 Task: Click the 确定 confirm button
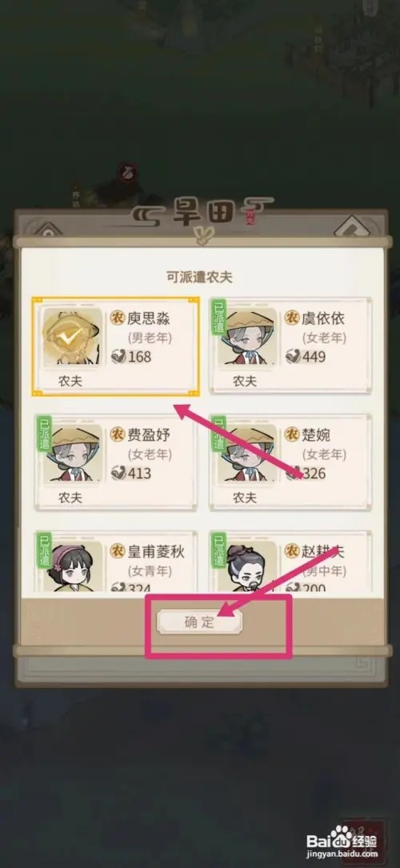(199, 622)
